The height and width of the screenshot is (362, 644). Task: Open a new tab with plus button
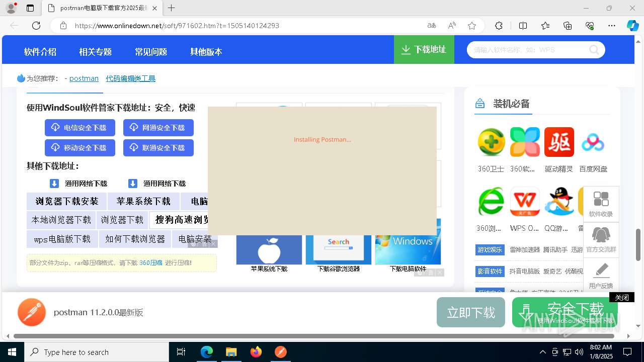[172, 8]
